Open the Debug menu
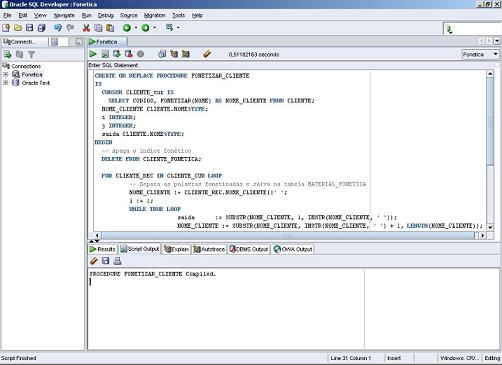 point(105,15)
